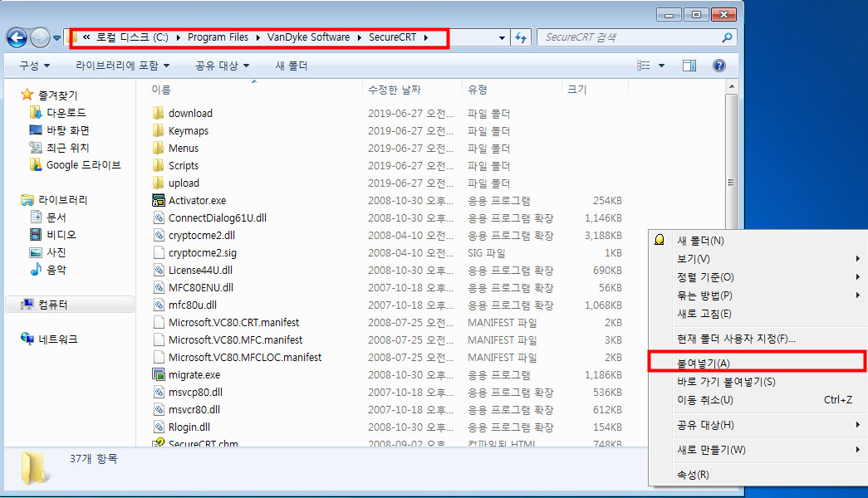Select the Menus folder icon
The image size is (868, 498).
(159, 149)
